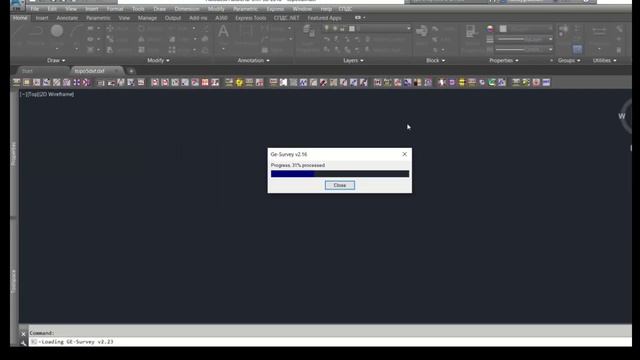Click the [-] viewport controls label

click(22, 94)
